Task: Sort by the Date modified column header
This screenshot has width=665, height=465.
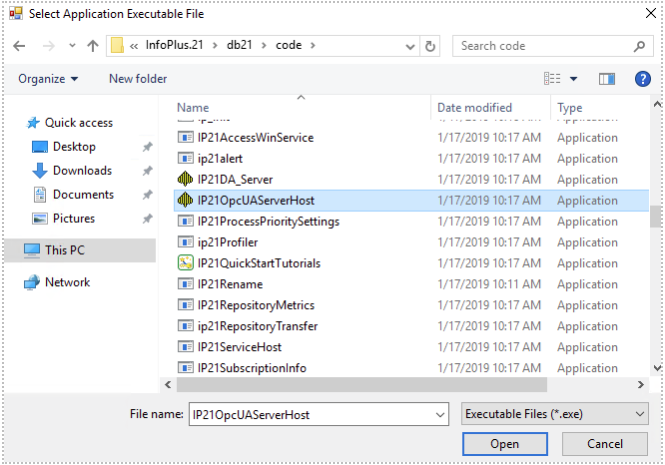Action: 475,108
